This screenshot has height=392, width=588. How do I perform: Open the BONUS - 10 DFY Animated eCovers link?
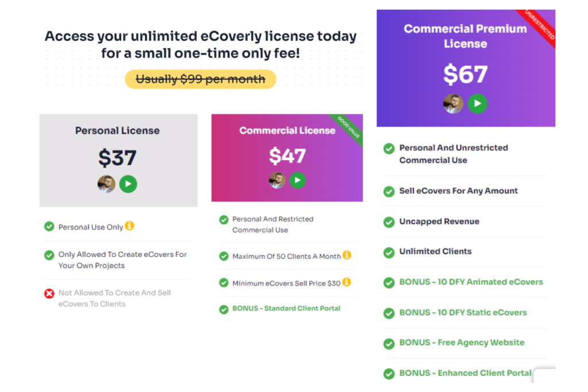click(471, 282)
